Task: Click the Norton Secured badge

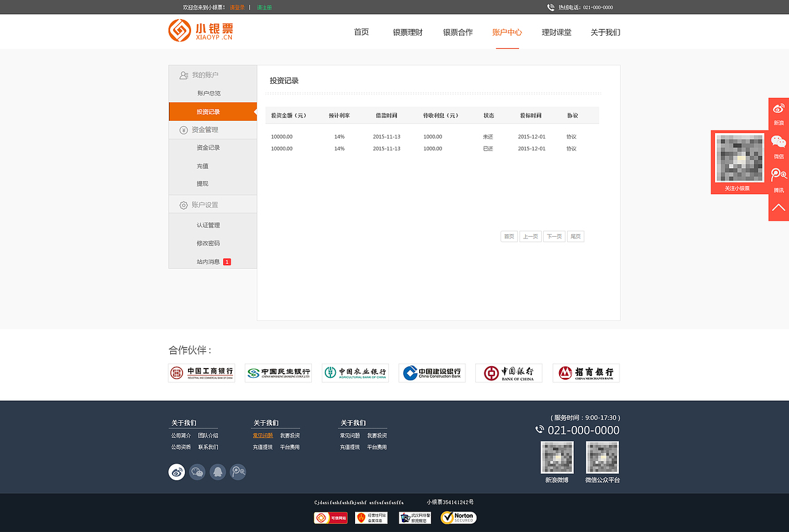Action: tap(459, 518)
